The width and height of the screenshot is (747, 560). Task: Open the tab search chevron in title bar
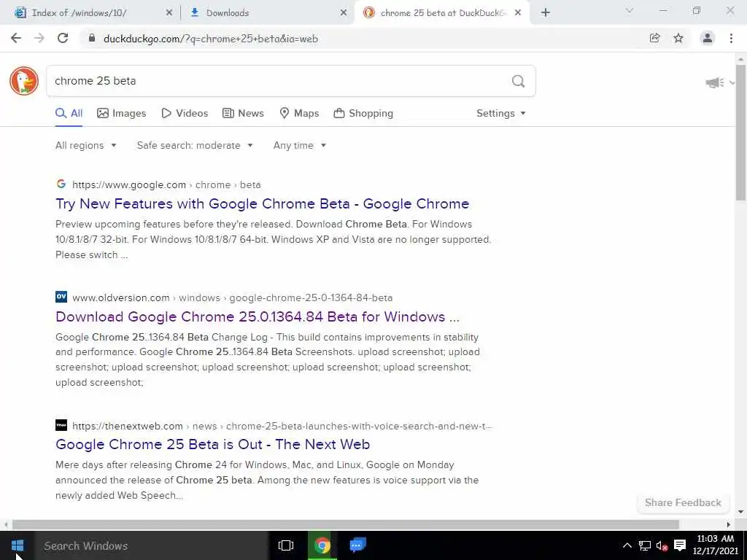(x=630, y=10)
